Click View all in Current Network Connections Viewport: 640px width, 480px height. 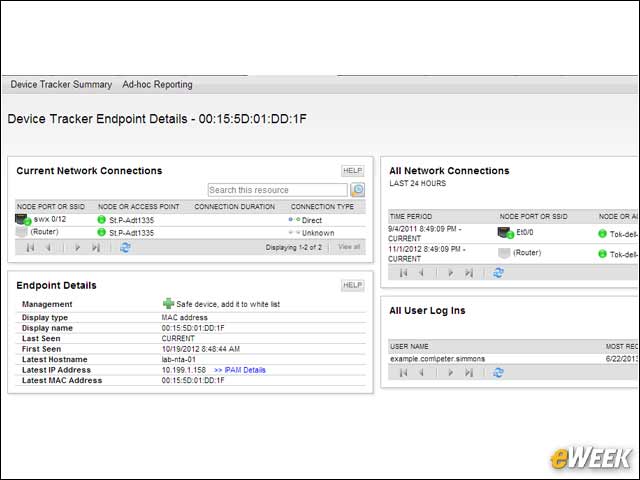click(x=349, y=247)
